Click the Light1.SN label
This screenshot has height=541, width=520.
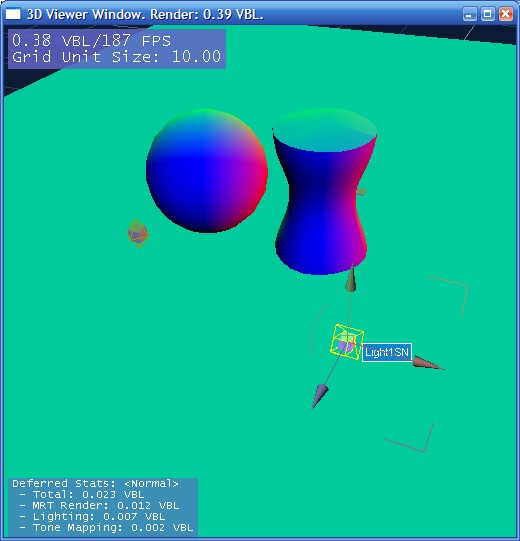pos(386,352)
